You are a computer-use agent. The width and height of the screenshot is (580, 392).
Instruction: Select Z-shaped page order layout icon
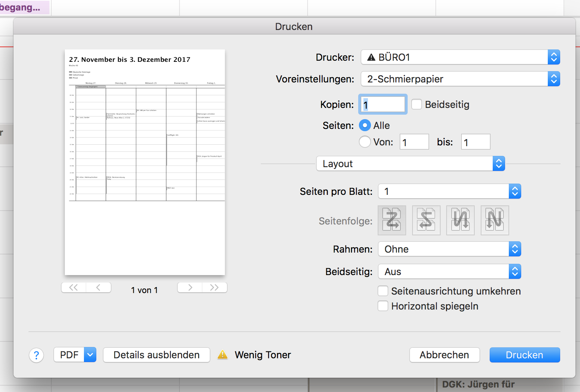(392, 220)
